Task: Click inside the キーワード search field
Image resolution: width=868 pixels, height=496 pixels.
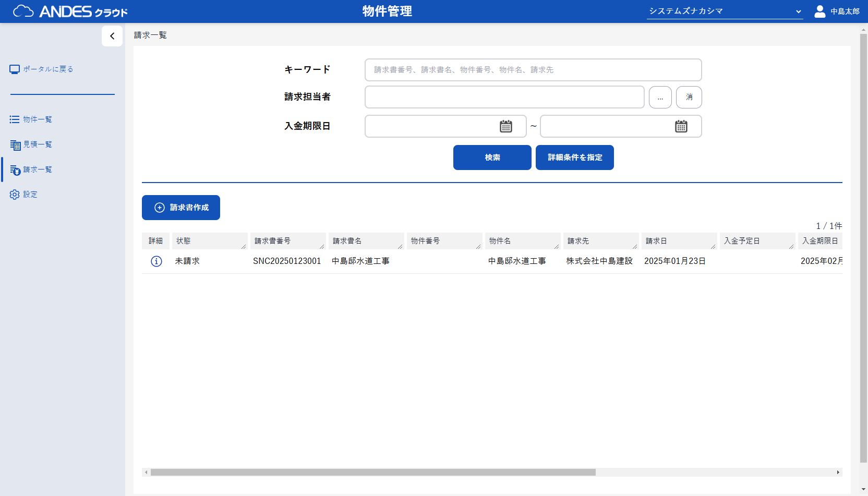Action: [x=533, y=69]
